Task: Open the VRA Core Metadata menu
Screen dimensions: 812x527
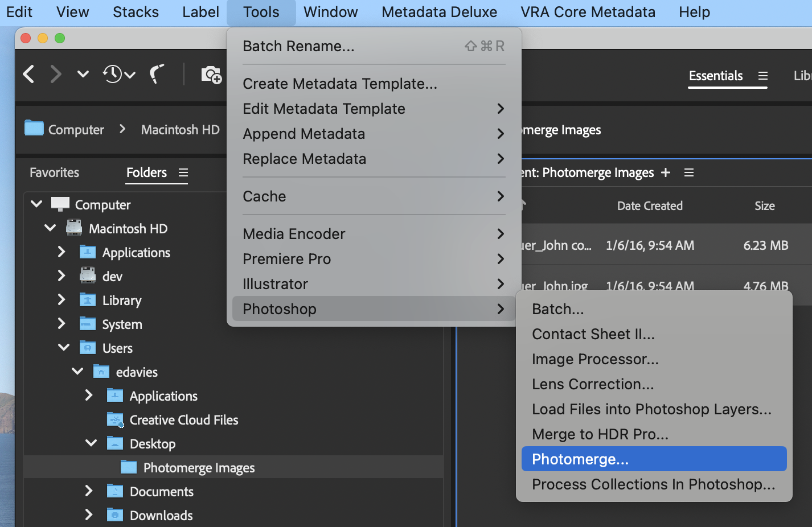Action: pyautogui.click(x=588, y=12)
